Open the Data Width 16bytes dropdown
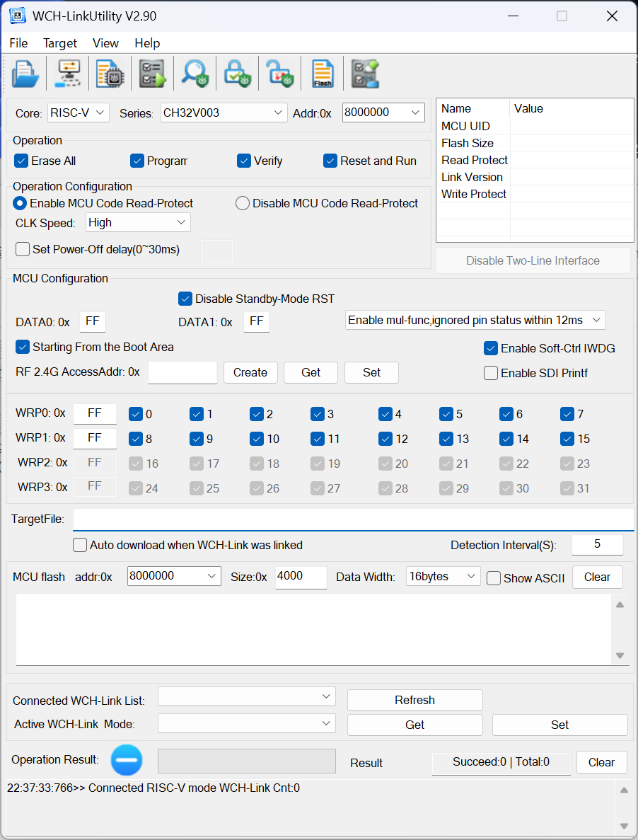 coord(443,577)
